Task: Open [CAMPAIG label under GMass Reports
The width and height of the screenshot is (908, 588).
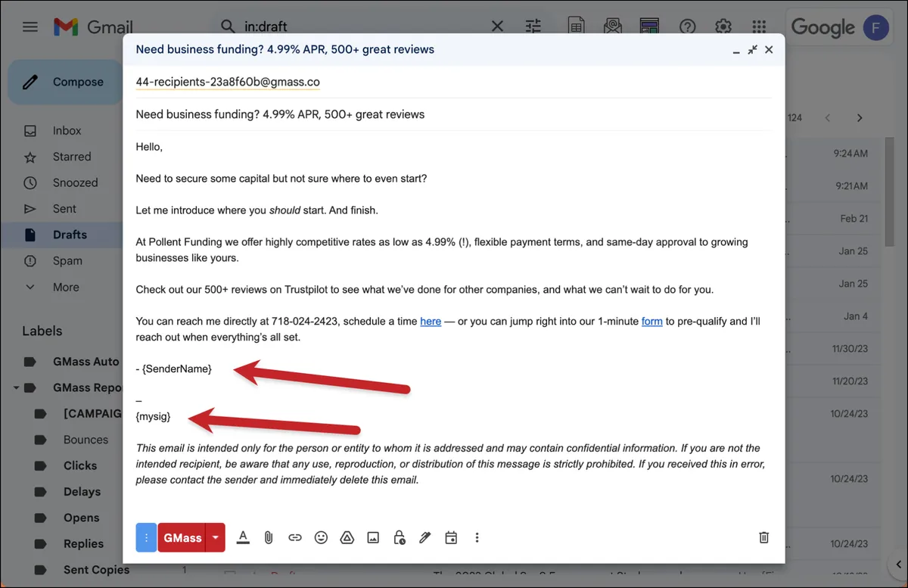Action: pos(92,413)
